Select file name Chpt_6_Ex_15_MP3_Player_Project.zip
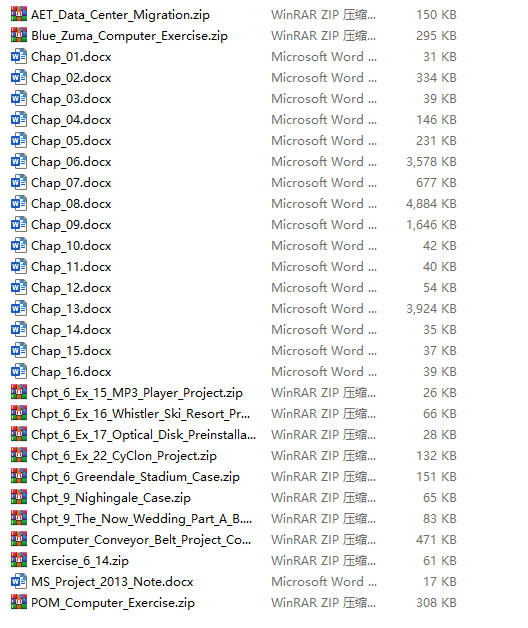528x628 pixels. click(x=137, y=392)
